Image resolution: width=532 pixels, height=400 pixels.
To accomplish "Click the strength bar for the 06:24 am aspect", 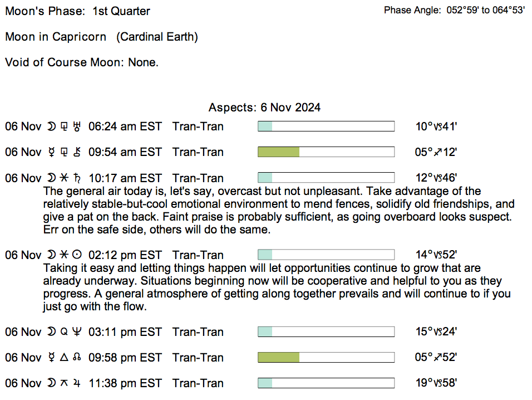I will point(326,126).
